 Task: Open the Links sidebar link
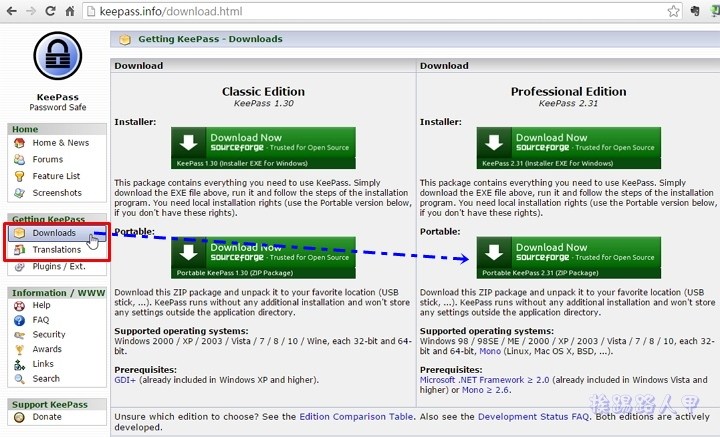pyautogui.click(x=43, y=364)
